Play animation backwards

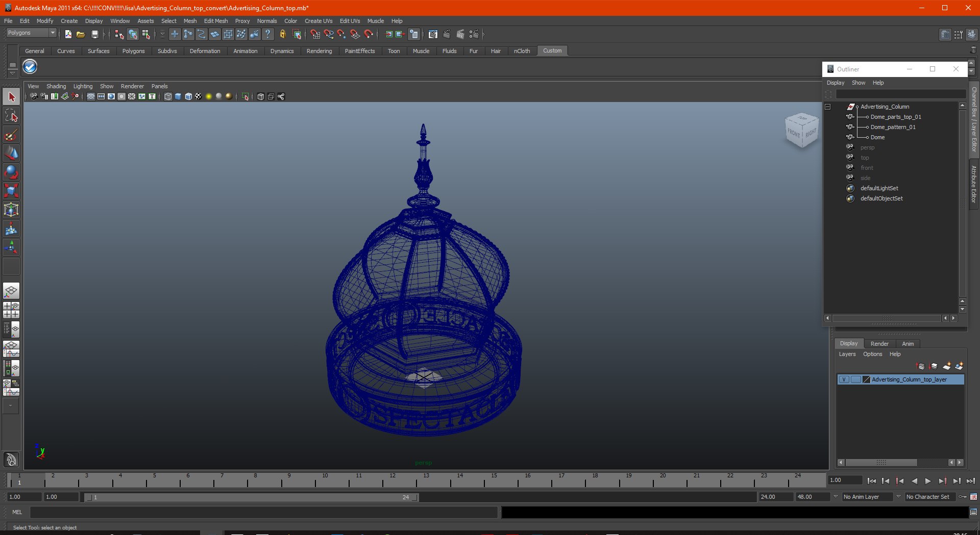tap(914, 481)
